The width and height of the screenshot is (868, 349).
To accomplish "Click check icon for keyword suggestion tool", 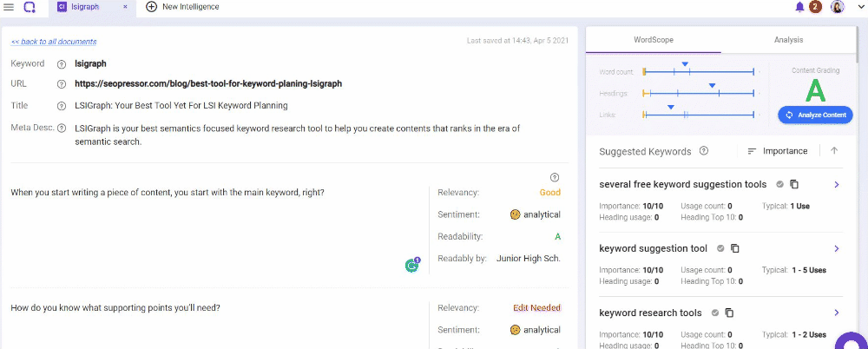I will coord(720,249).
